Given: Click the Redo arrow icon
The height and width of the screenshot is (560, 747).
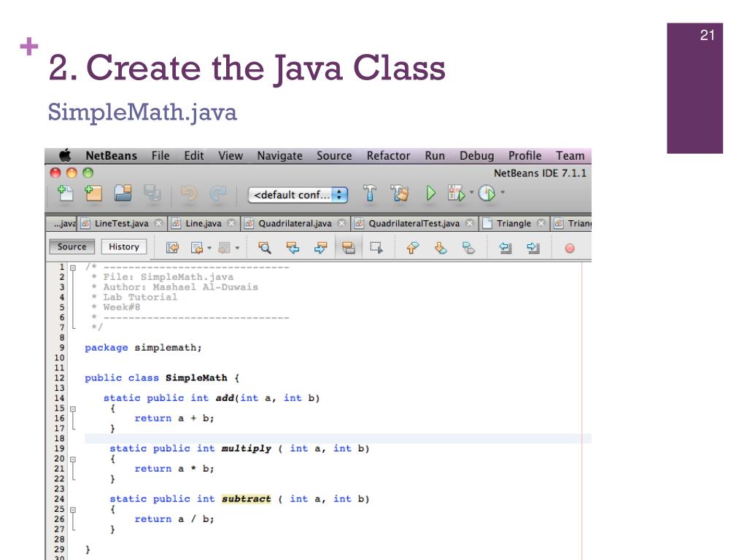Looking at the screenshot, I should (218, 194).
